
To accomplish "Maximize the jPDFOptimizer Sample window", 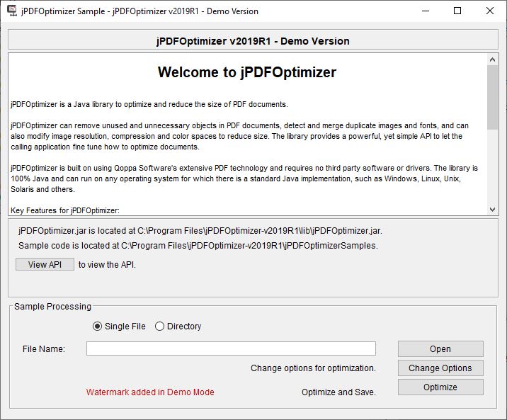I will [457, 11].
